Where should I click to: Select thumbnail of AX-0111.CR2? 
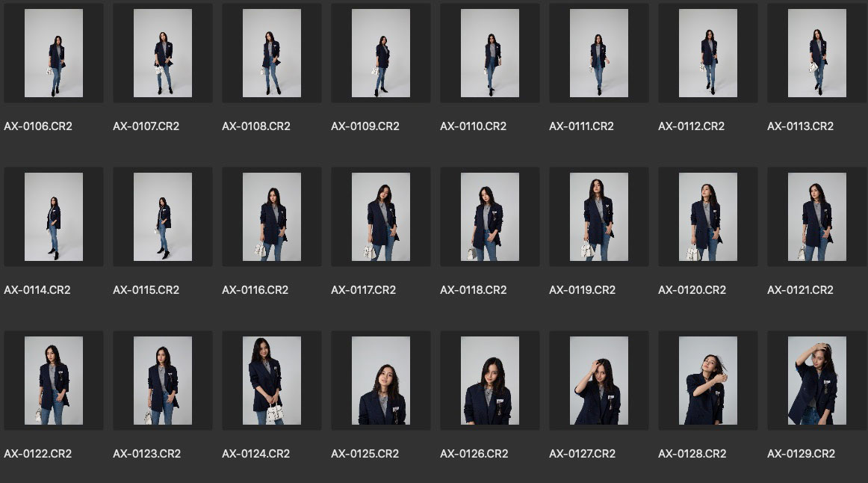[599, 53]
